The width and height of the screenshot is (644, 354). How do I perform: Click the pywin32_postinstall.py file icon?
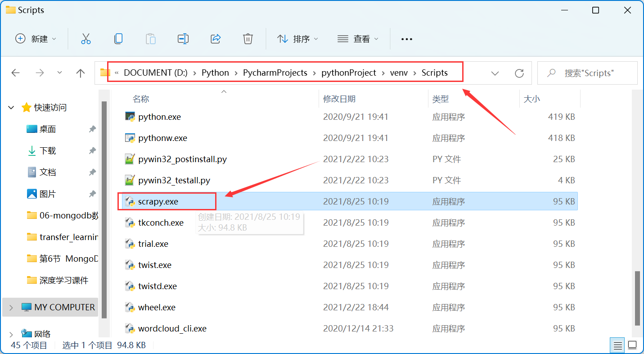point(130,159)
